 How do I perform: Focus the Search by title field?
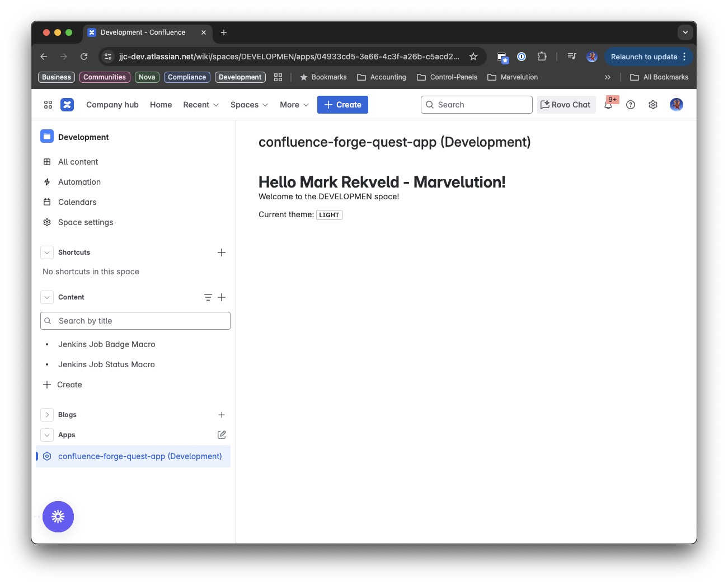(x=135, y=321)
